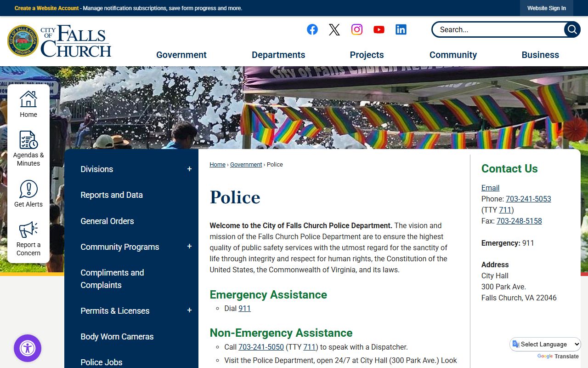Click the Police page heading
The image size is (588, 368).
(235, 197)
